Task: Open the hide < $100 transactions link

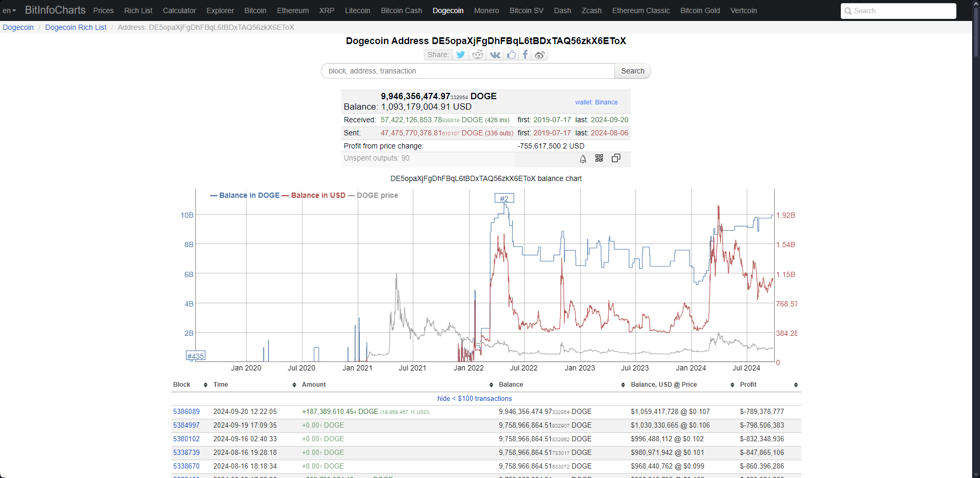Action: [474, 398]
